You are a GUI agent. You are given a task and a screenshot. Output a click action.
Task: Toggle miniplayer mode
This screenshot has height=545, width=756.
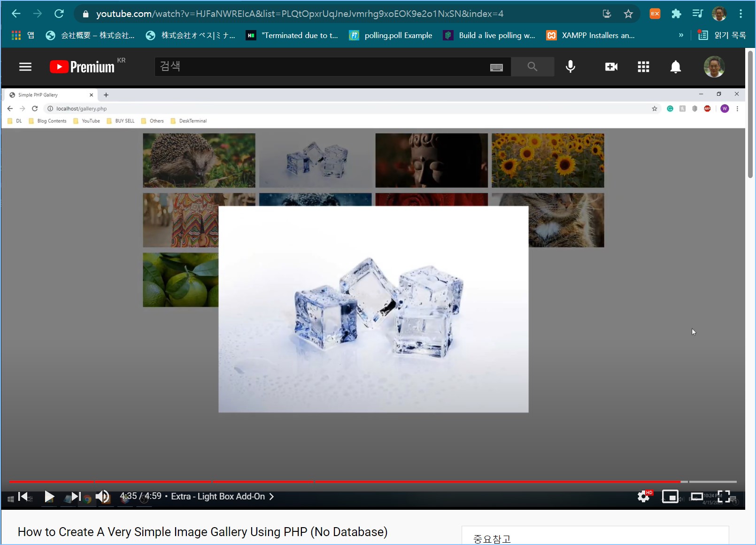pos(670,496)
